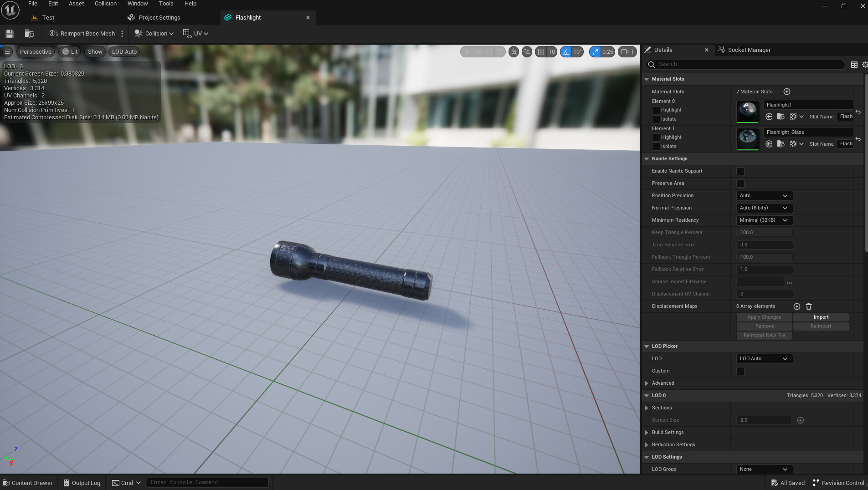Open Minimum Residency dropdown
868x490 pixels.
(x=765, y=220)
